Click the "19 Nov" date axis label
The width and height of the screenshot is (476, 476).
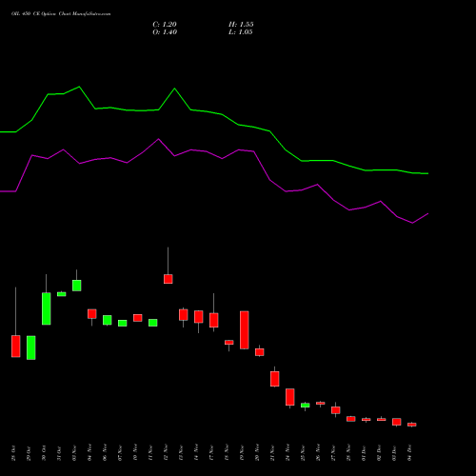coord(242,452)
